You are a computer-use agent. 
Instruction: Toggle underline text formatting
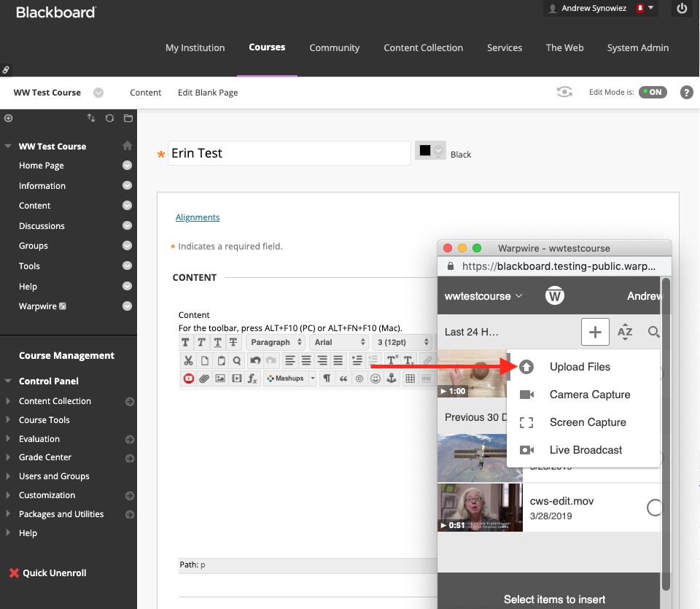[x=218, y=343]
